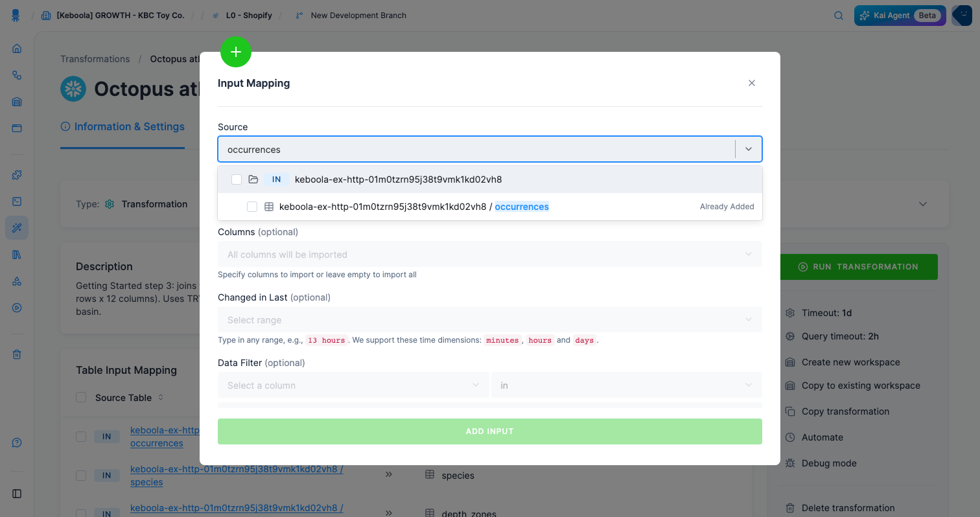The image size is (980, 517).
Task: Click the '13 hours' example code chip
Action: coord(326,340)
